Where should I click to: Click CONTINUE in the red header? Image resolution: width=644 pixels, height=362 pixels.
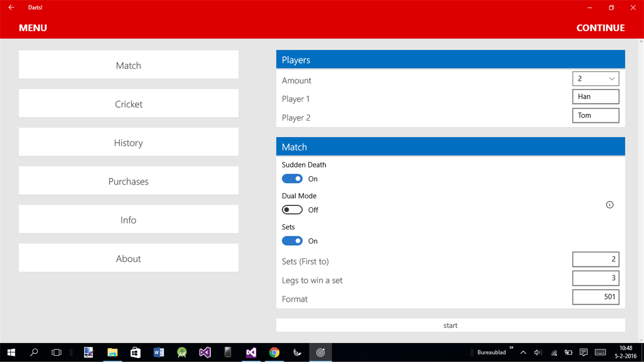600,28
